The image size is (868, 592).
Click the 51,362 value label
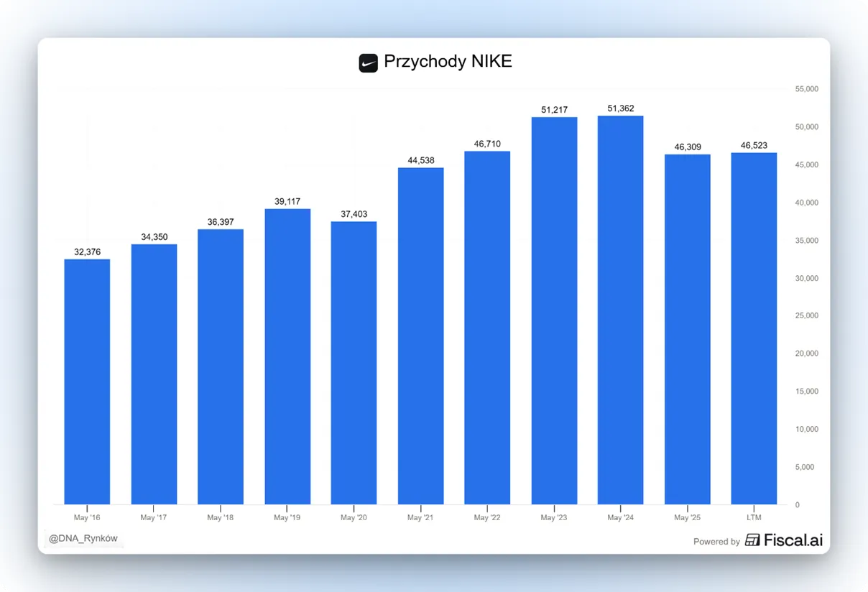(620, 108)
